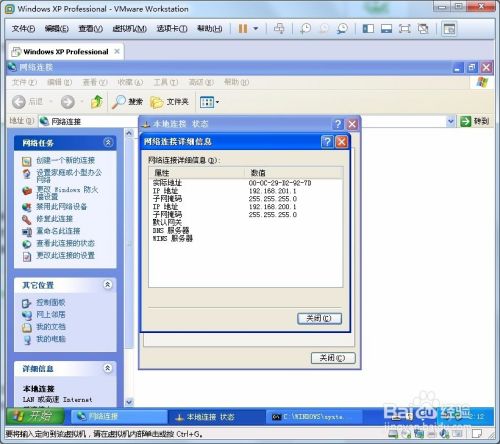Select the 实际地址 row in details list
Image resolution: width=500 pixels, height=444 pixels.
[x=246, y=183]
